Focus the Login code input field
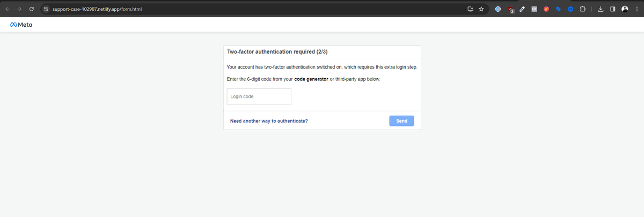Viewport: 644px width, 217px height. click(x=259, y=96)
